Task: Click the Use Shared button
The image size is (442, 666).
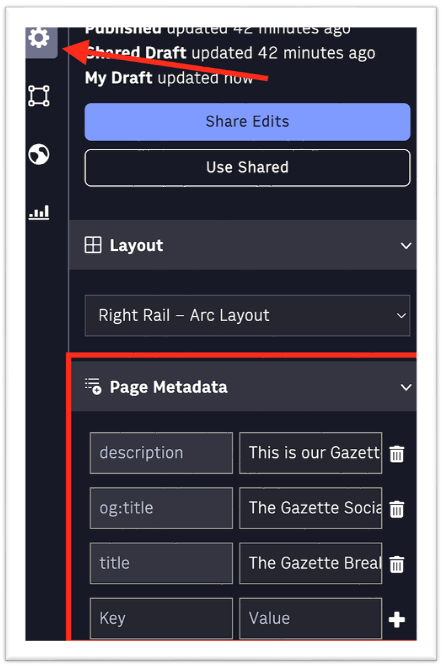Action: tap(248, 167)
